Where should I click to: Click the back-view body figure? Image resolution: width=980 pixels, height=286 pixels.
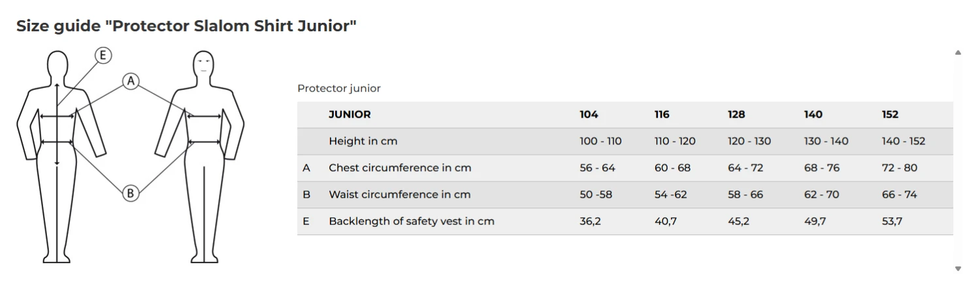tap(57, 157)
